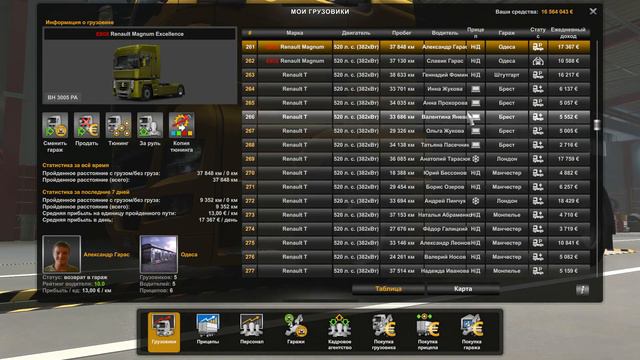Open the Александр Гарас driver name link

pos(106,254)
